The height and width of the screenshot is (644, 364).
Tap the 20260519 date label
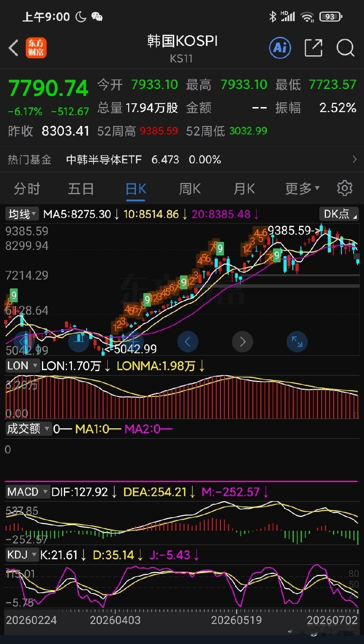pyautogui.click(x=236, y=620)
